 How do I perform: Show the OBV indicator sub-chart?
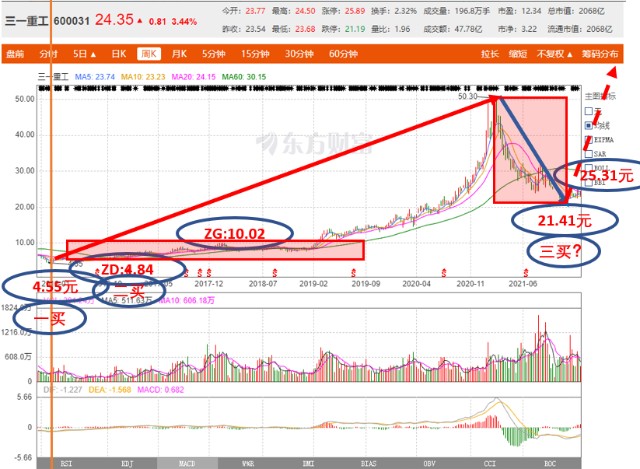429,463
